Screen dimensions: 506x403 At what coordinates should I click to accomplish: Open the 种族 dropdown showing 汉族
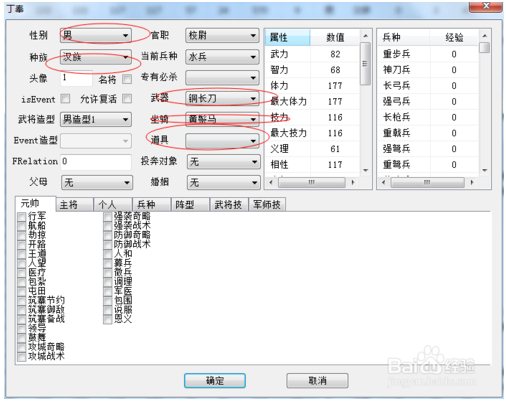pyautogui.click(x=96, y=57)
